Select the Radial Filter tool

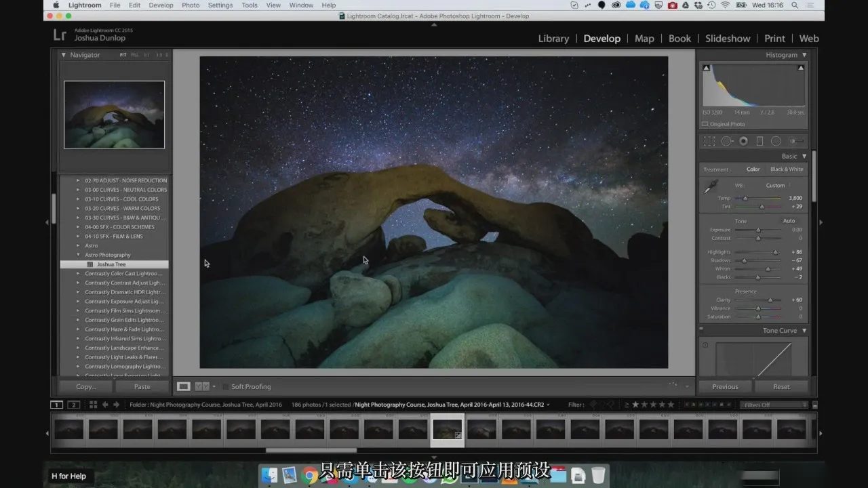[x=776, y=141]
